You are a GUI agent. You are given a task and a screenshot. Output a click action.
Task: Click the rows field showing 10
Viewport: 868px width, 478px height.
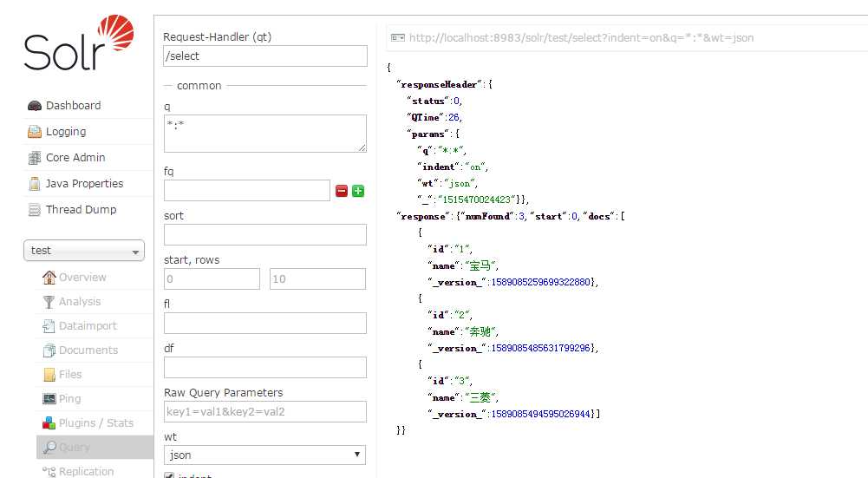317,279
